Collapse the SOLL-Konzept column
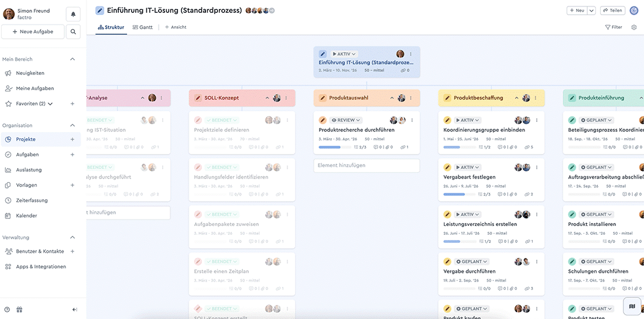This screenshot has width=644, height=319. click(x=267, y=98)
